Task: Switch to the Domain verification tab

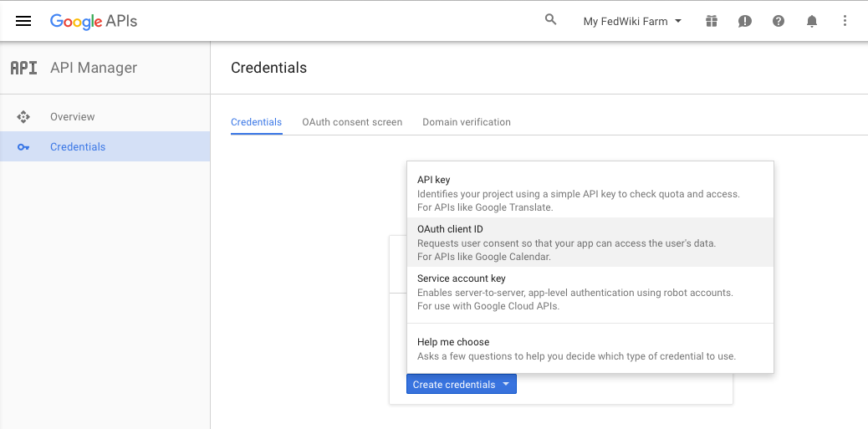Action: (467, 122)
